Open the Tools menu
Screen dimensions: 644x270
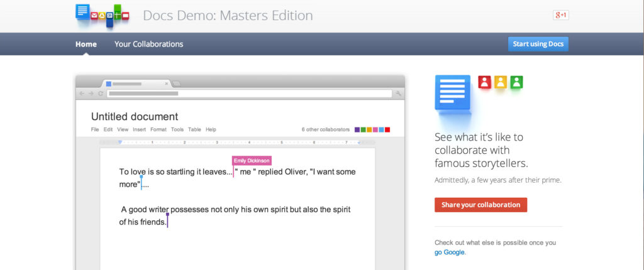(x=177, y=129)
